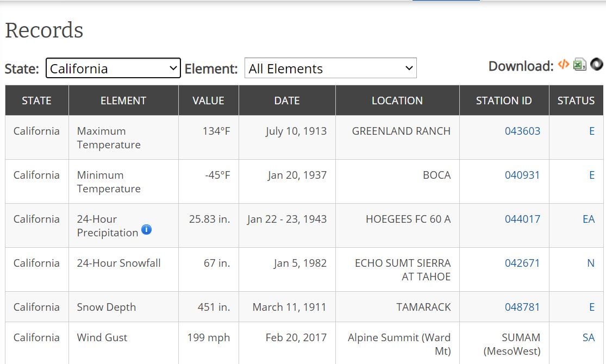Open 24-Hour Precipitation info icon
This screenshot has height=364, width=606.
coord(146,230)
